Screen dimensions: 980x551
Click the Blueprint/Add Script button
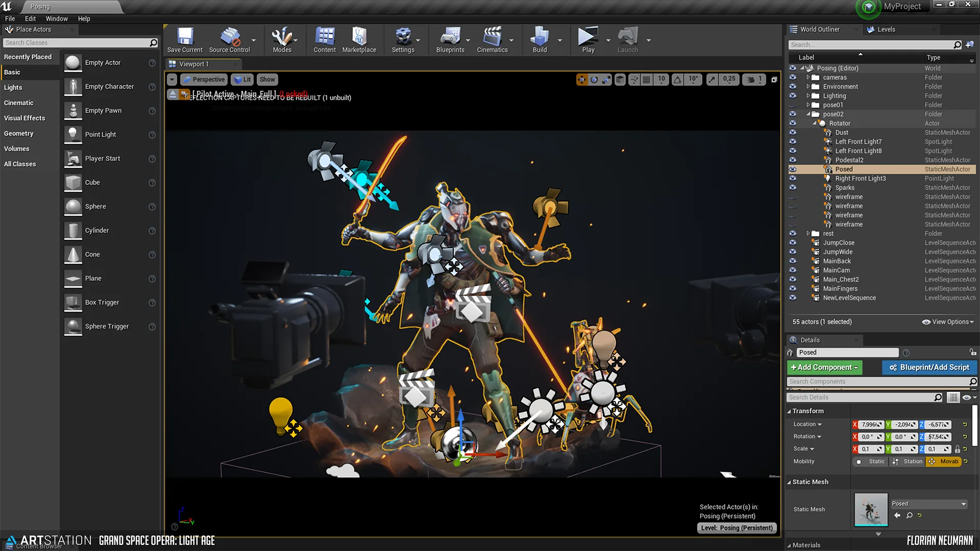click(929, 367)
